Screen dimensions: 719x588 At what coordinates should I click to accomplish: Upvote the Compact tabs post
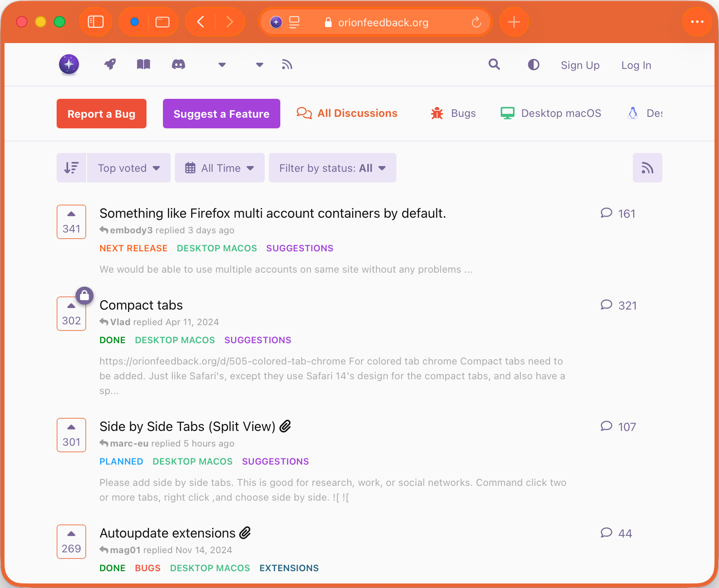pos(71,314)
